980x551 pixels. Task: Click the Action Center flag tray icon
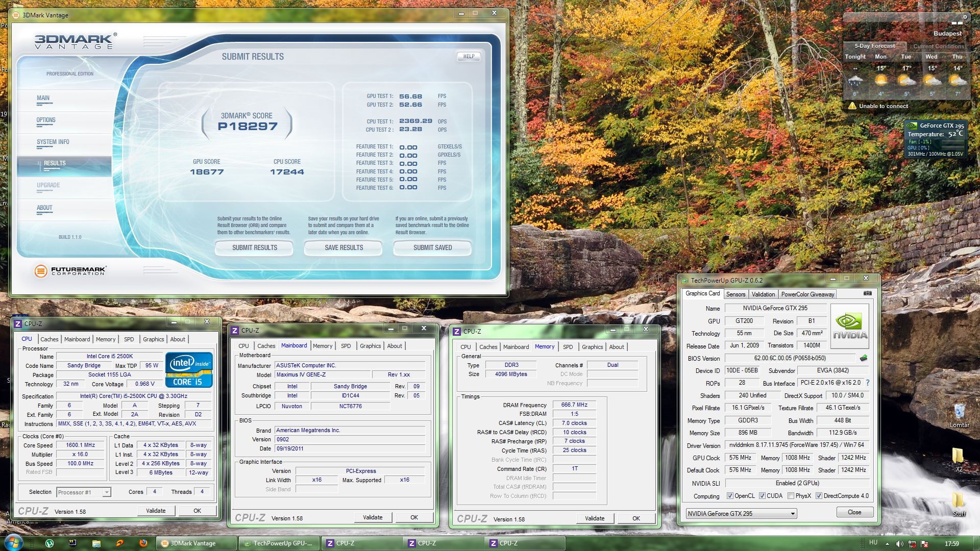click(x=924, y=544)
